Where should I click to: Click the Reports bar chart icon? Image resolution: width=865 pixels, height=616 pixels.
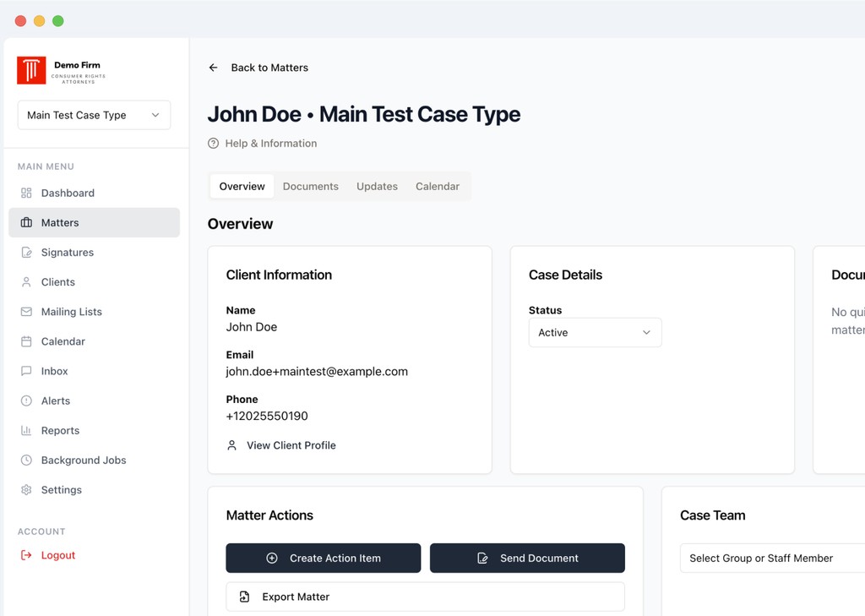click(x=26, y=431)
